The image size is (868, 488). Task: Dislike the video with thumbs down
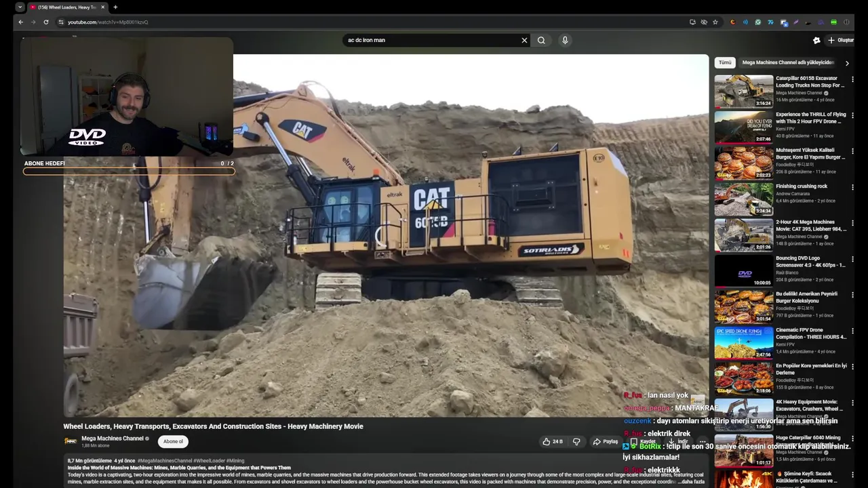click(x=576, y=441)
